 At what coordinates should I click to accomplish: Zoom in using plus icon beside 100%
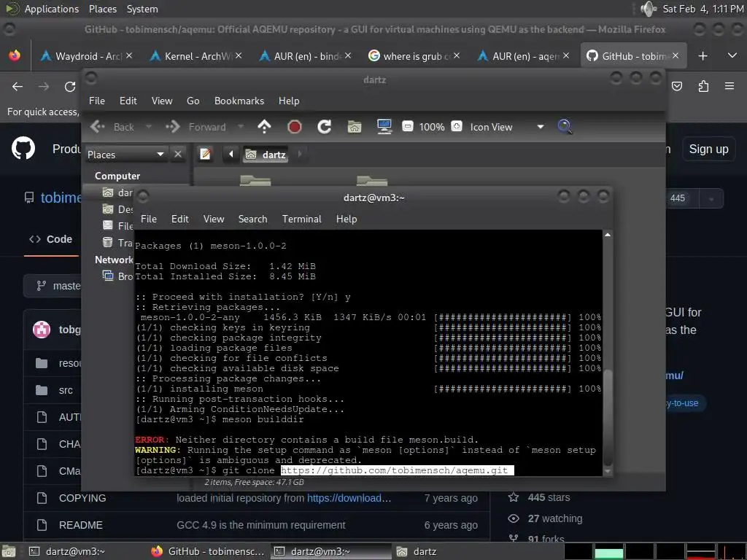coord(457,126)
